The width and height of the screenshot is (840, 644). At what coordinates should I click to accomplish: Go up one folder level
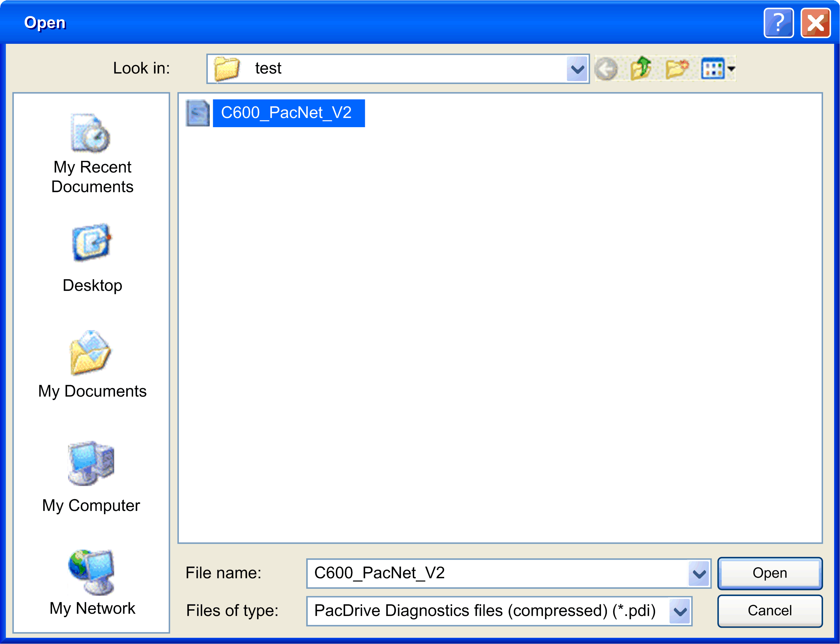point(641,68)
